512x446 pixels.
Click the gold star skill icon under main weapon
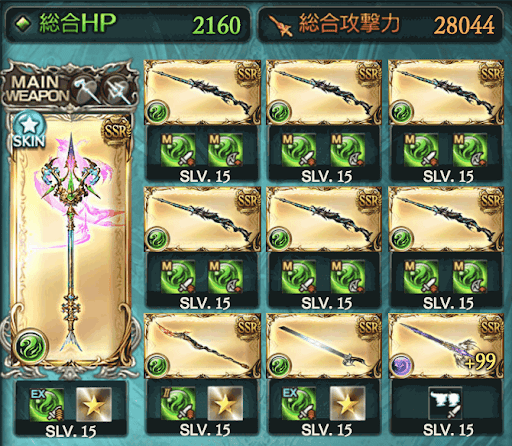point(94,405)
